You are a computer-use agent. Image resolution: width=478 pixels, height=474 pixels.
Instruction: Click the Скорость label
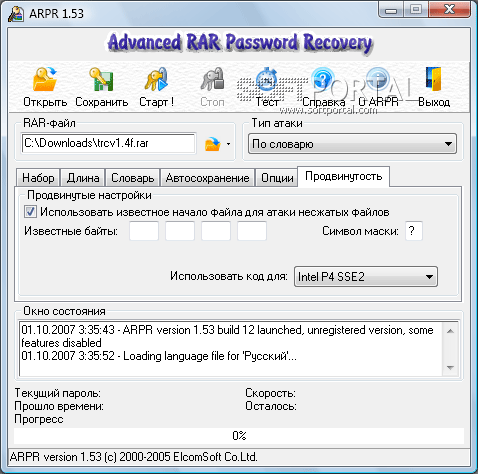pyautogui.click(x=270, y=393)
